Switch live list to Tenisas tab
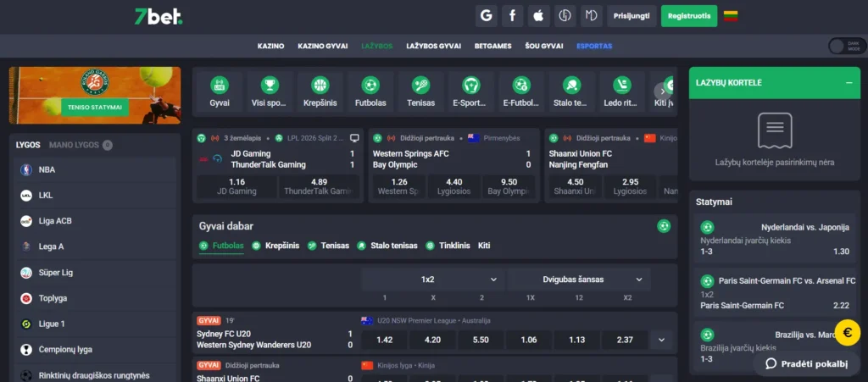 pyautogui.click(x=328, y=246)
